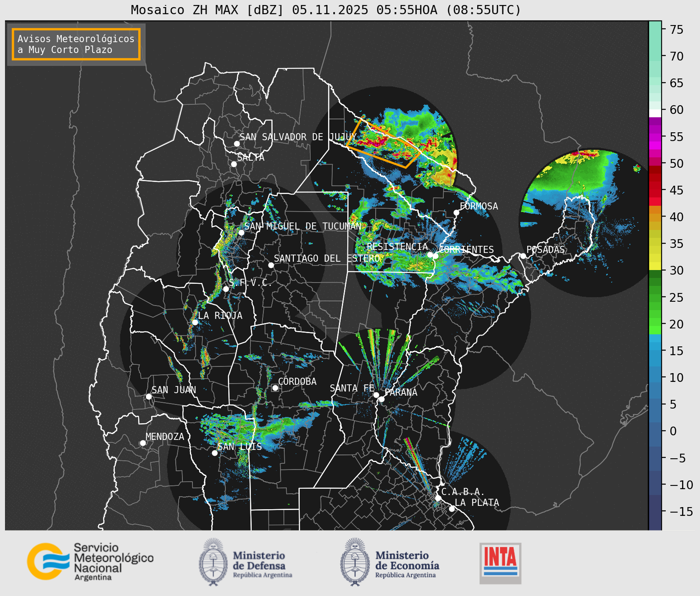The height and width of the screenshot is (596, 700).
Task: Click the Ministerio de Economía logo
Action: [389, 562]
